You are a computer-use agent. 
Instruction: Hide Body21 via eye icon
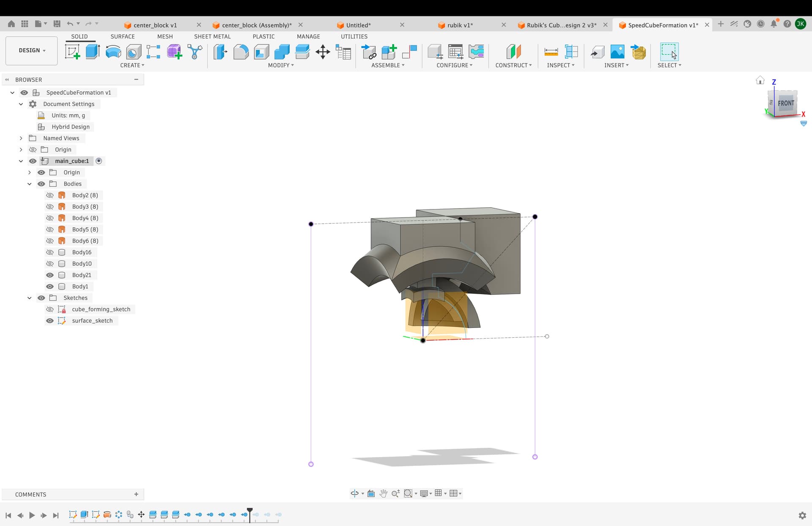50,275
